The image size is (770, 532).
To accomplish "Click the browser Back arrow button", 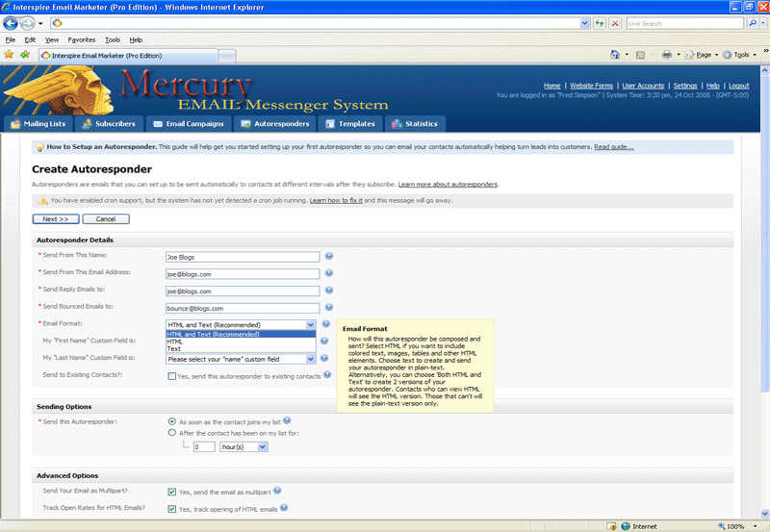I will click(11, 23).
